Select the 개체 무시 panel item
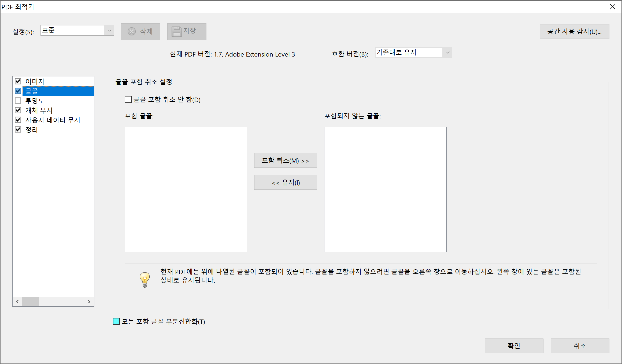622x364 pixels. [x=39, y=110]
